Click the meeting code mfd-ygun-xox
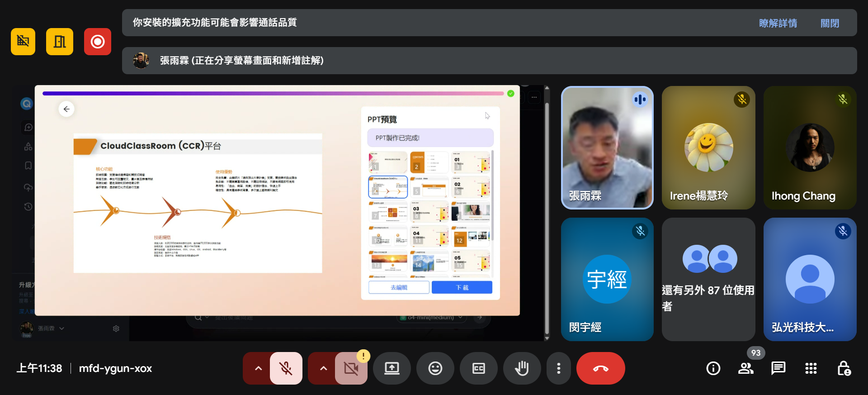This screenshot has width=868, height=395. [115, 368]
